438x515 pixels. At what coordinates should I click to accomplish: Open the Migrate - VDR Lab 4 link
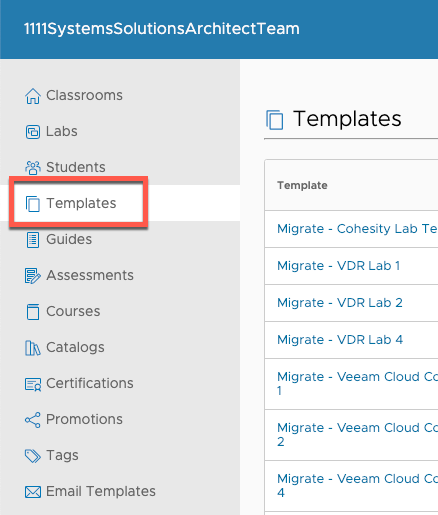click(x=340, y=340)
